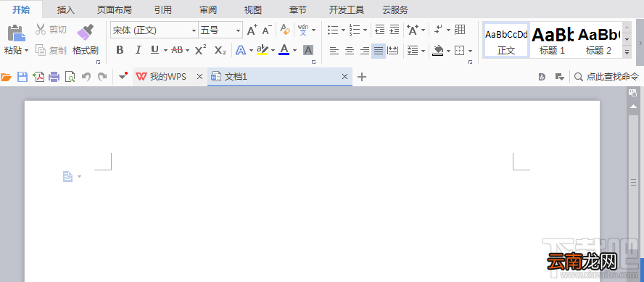Export to PDF icon
The height and width of the screenshot is (282, 644).
click(x=38, y=77)
